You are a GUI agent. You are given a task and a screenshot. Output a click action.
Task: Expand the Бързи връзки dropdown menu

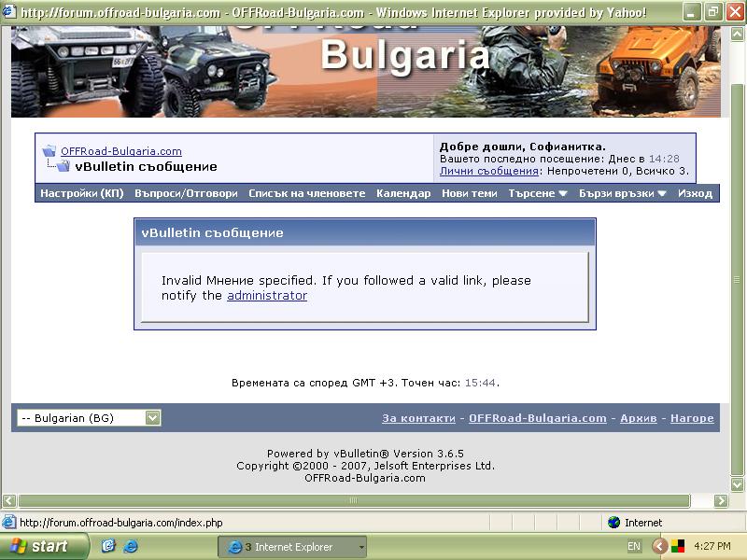622,193
